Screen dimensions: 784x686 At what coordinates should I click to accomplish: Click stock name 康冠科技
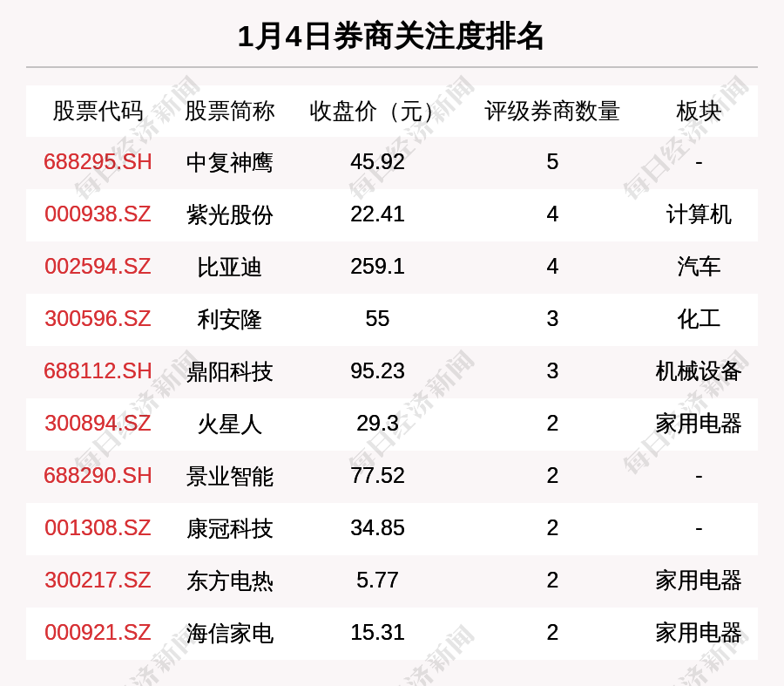(x=229, y=528)
